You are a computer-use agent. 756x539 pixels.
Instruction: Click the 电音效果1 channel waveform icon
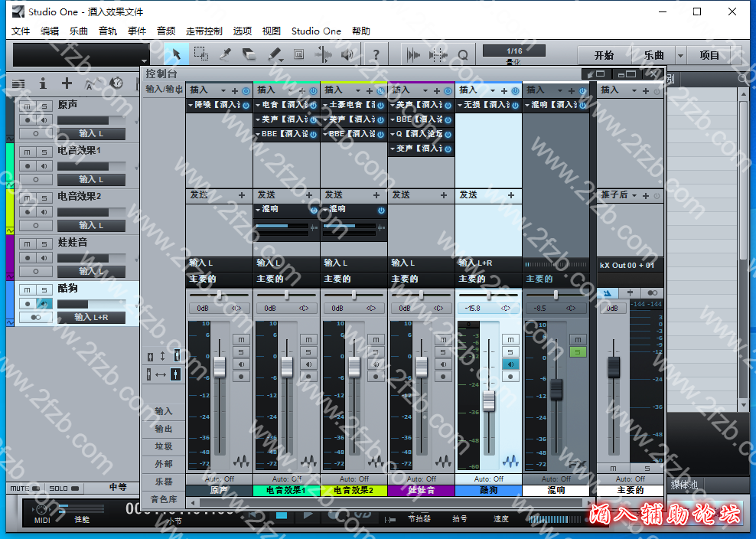point(308,461)
